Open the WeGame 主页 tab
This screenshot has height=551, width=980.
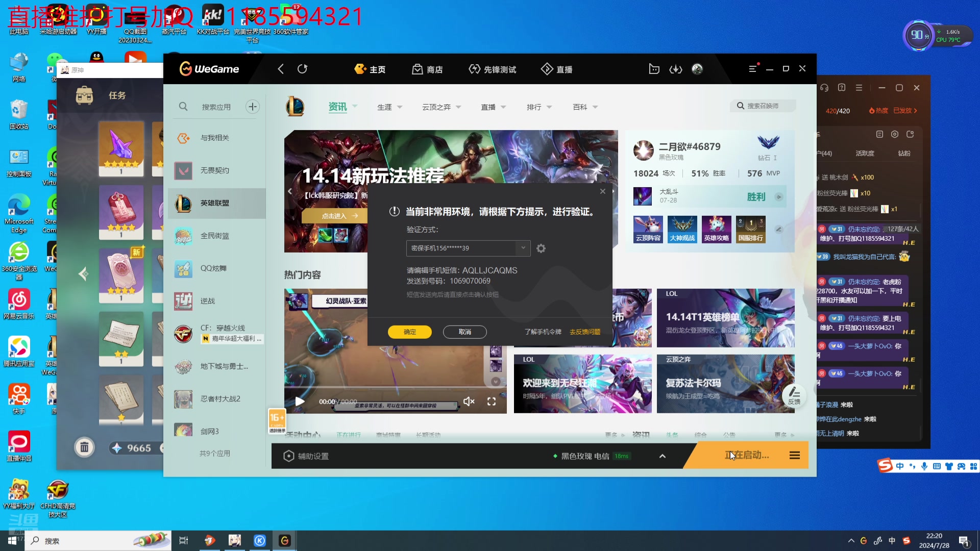click(x=370, y=69)
